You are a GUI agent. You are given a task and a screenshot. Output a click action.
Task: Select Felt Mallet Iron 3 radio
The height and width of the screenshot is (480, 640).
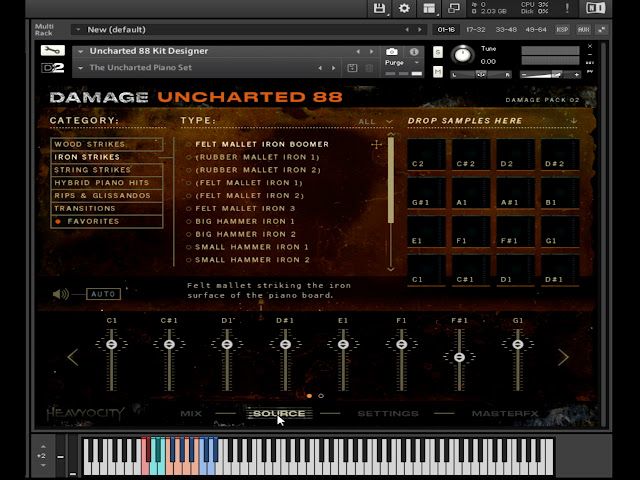[x=189, y=209]
